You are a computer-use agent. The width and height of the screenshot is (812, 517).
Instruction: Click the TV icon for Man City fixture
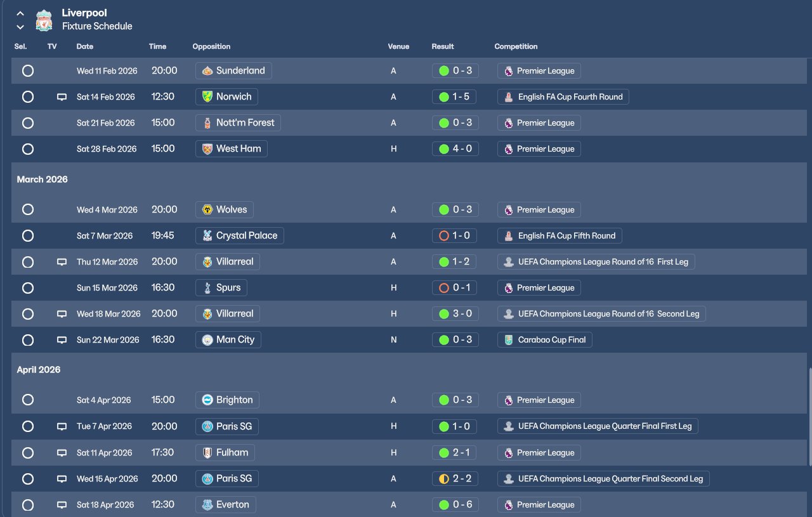(x=62, y=340)
